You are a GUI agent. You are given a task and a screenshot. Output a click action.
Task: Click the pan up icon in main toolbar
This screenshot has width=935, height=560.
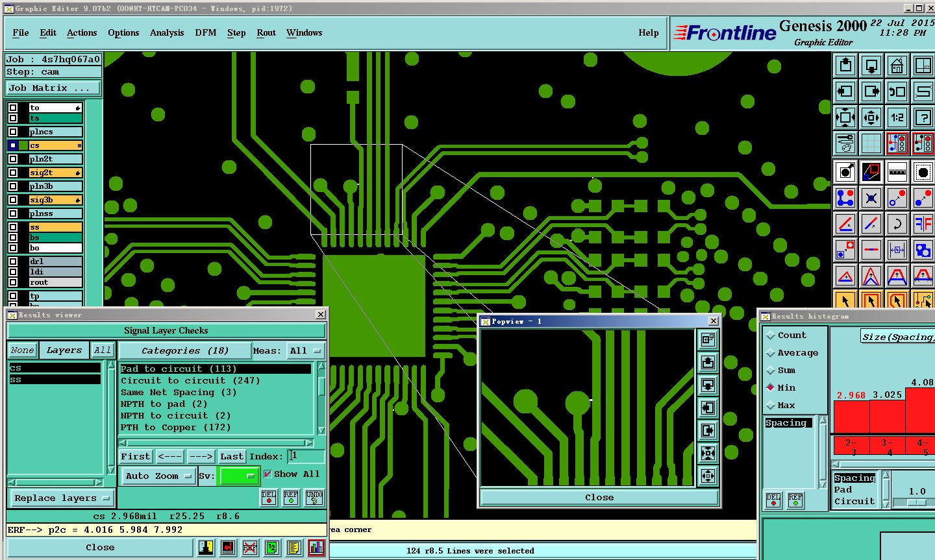845,66
